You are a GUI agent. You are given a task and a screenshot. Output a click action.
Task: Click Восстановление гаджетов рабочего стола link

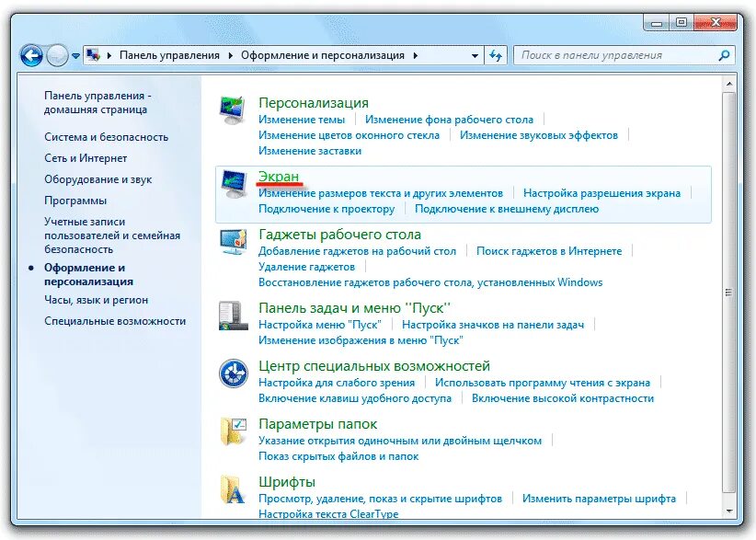pyautogui.click(x=430, y=282)
